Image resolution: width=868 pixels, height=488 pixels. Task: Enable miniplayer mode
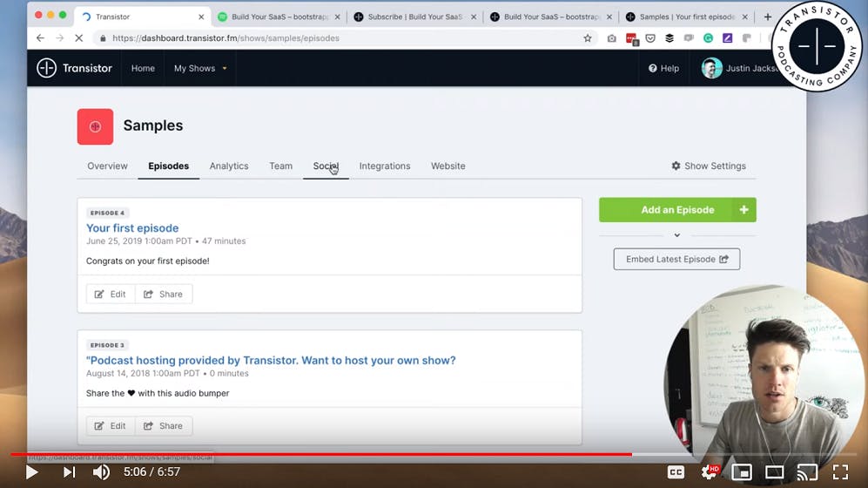coord(742,472)
